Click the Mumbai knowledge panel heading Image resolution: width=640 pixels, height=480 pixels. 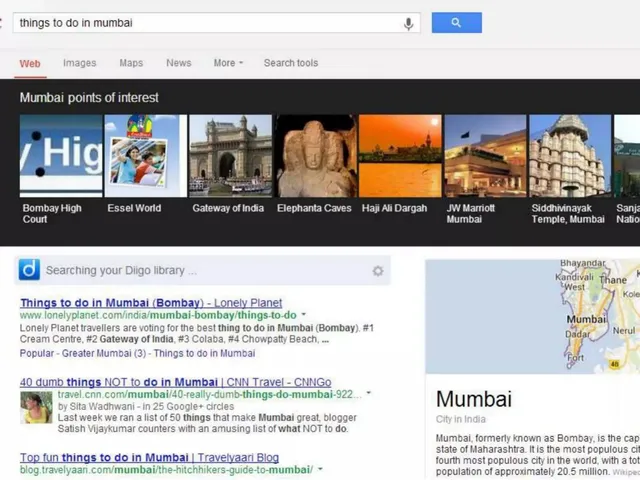tap(474, 399)
